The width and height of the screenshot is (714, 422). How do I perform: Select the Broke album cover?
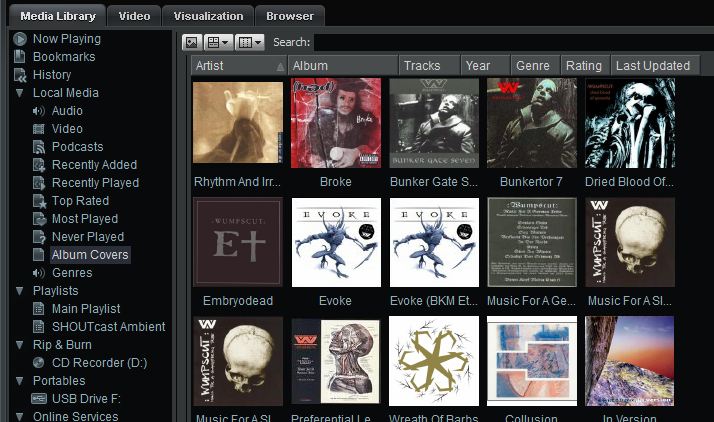coord(336,123)
